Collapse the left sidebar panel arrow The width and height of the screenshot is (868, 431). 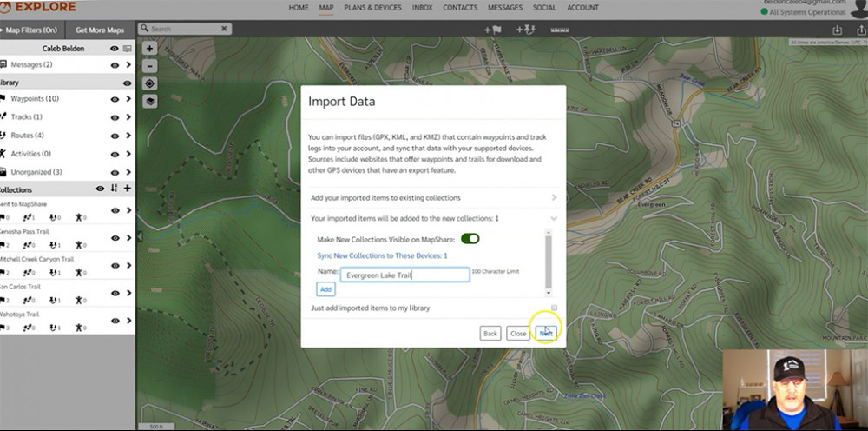pos(140,236)
